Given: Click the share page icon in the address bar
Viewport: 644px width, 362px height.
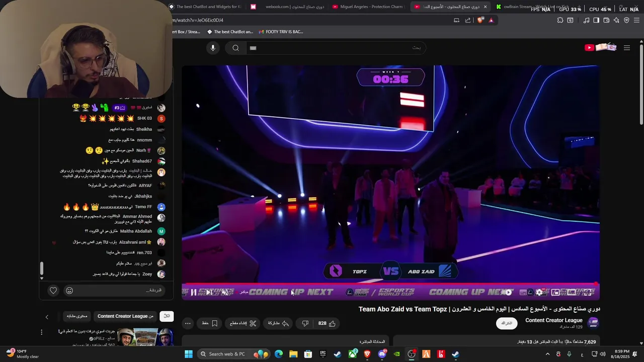Looking at the screenshot, I should pyautogui.click(x=468, y=20).
